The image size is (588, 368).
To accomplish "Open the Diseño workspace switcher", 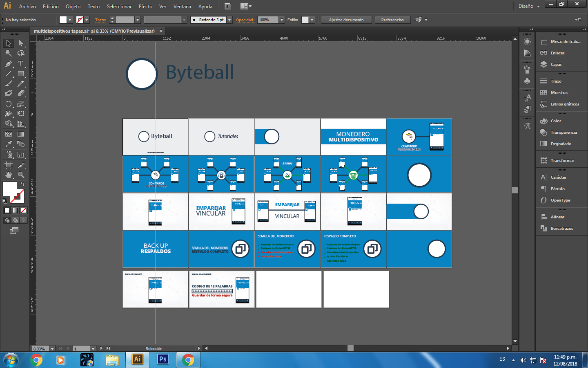I will [529, 7].
